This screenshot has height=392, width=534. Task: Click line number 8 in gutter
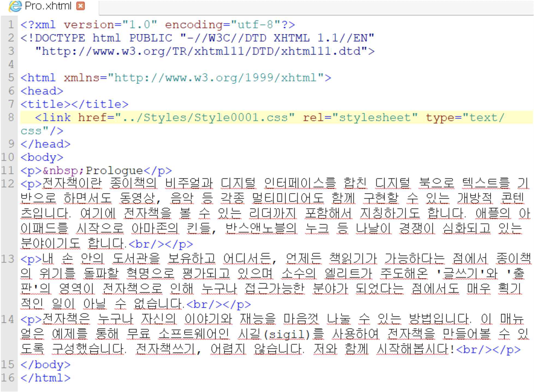point(11,117)
